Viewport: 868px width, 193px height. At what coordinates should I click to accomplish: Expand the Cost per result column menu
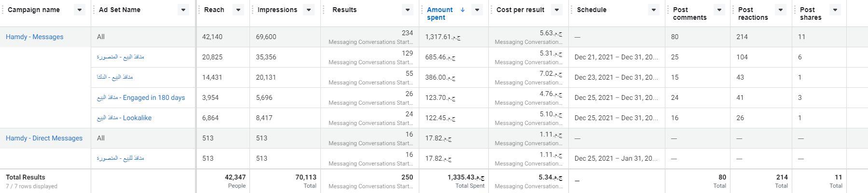point(556,10)
